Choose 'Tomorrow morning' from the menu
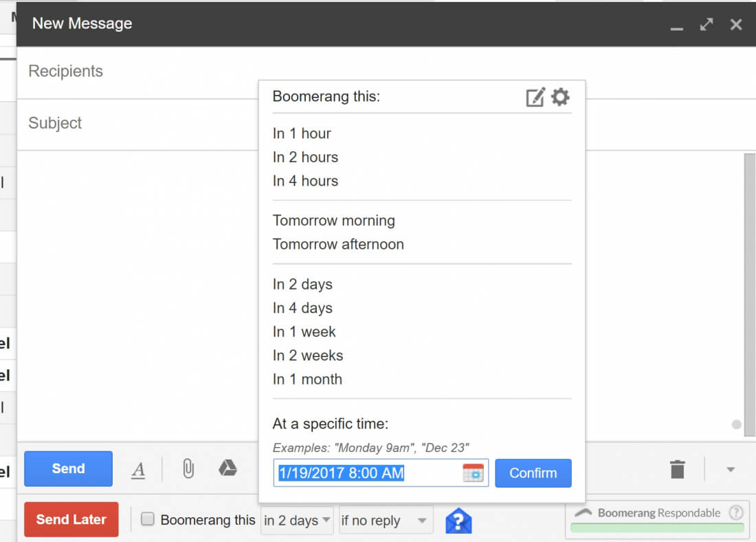This screenshot has height=542, width=756. coord(334,221)
